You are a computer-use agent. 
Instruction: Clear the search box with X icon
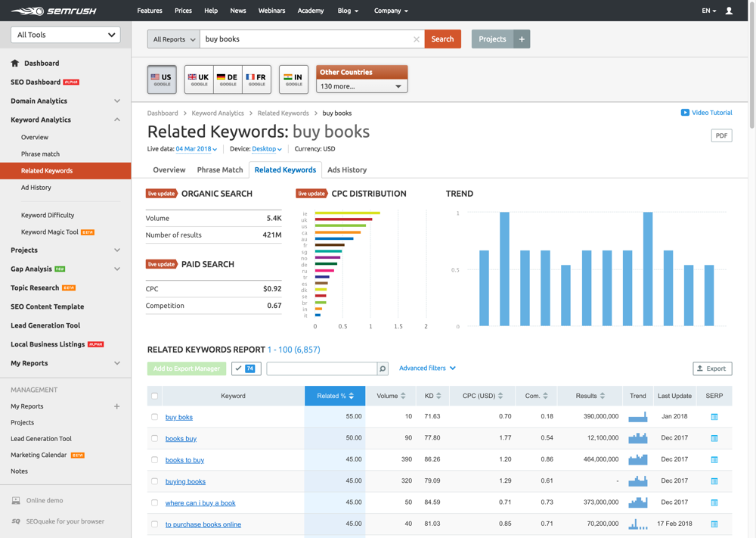(x=417, y=39)
